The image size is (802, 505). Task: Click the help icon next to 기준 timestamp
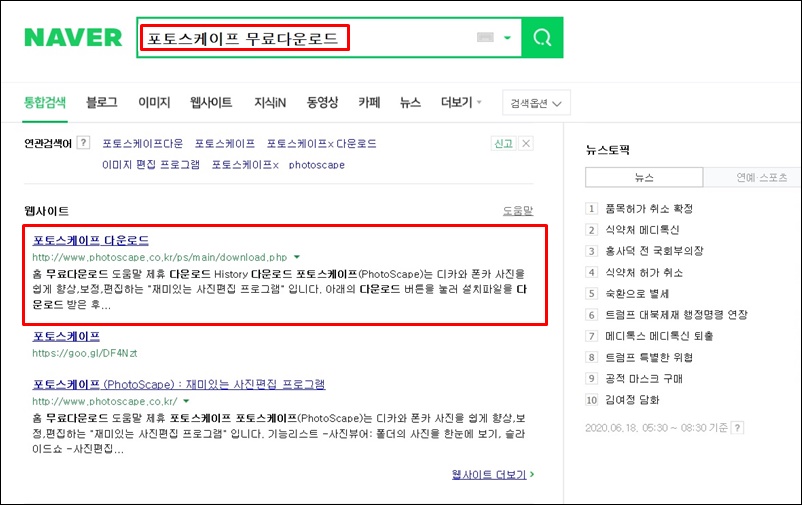(x=737, y=428)
